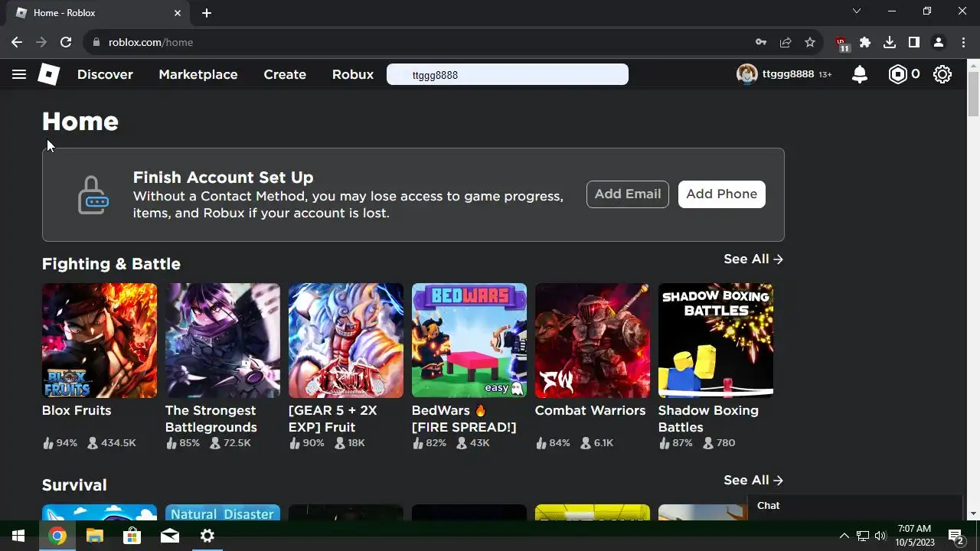Click the network tray icon

click(863, 536)
